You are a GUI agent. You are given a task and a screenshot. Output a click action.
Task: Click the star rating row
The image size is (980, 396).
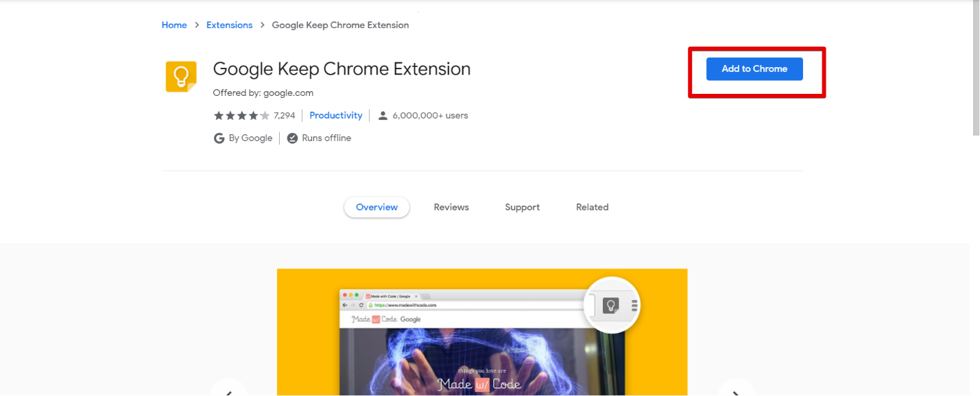[x=241, y=115]
